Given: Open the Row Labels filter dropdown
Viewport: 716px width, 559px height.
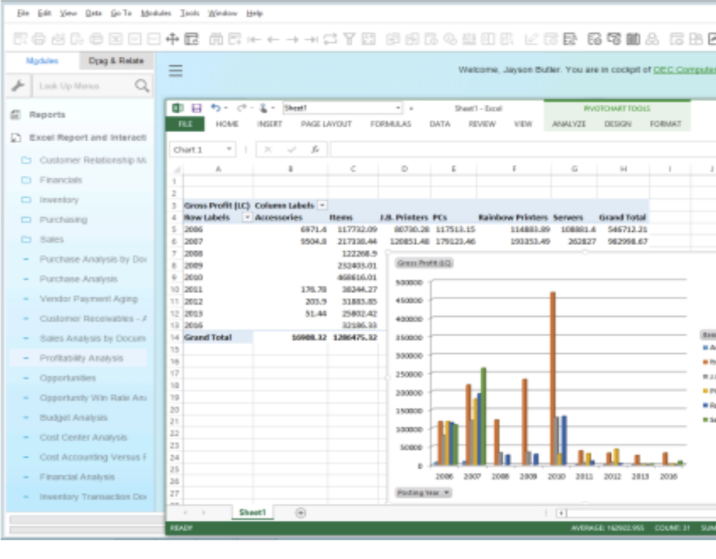Looking at the screenshot, I should pyautogui.click(x=247, y=217).
